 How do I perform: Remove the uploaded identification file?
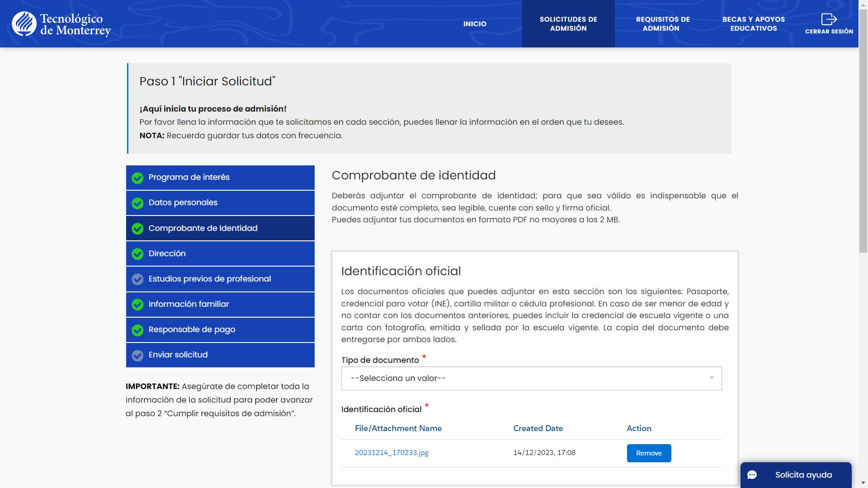[x=648, y=453]
